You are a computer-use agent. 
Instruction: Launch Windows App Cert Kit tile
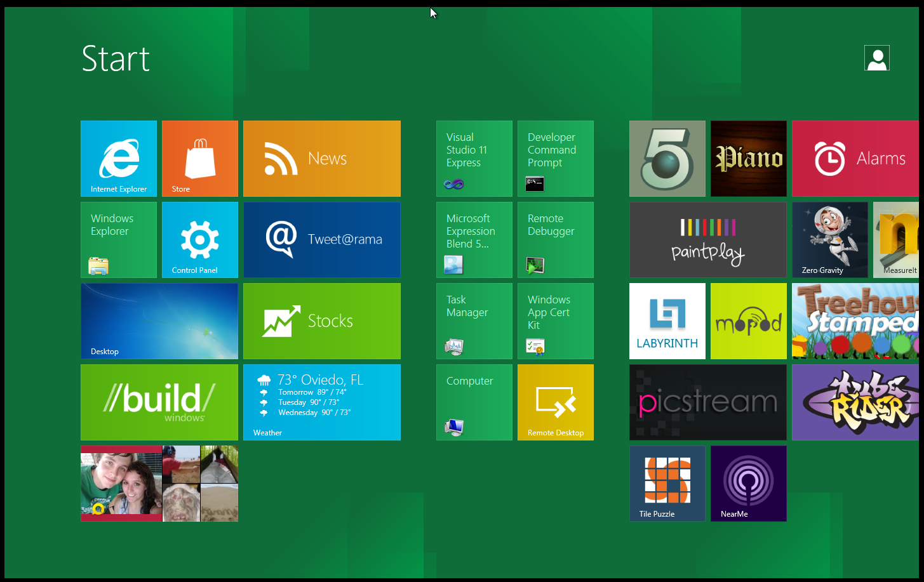556,321
